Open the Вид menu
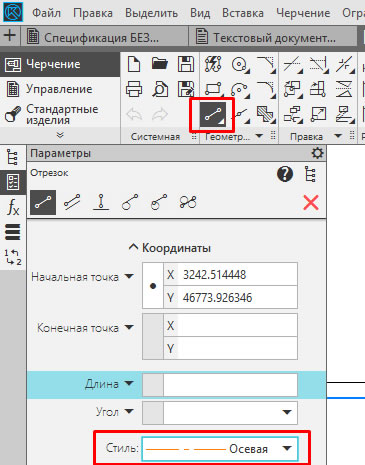Viewport: 365px width, 465px height. (200, 13)
